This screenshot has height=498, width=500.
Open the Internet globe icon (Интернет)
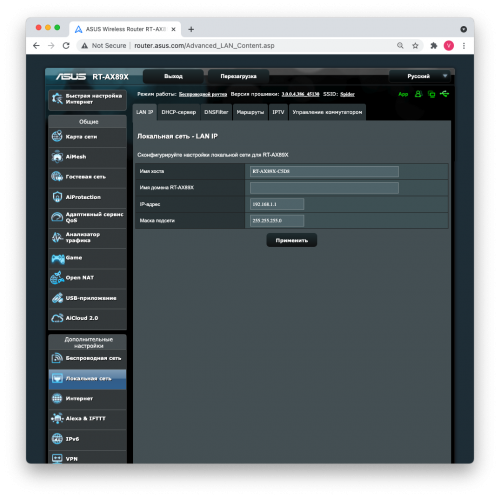pos(57,398)
